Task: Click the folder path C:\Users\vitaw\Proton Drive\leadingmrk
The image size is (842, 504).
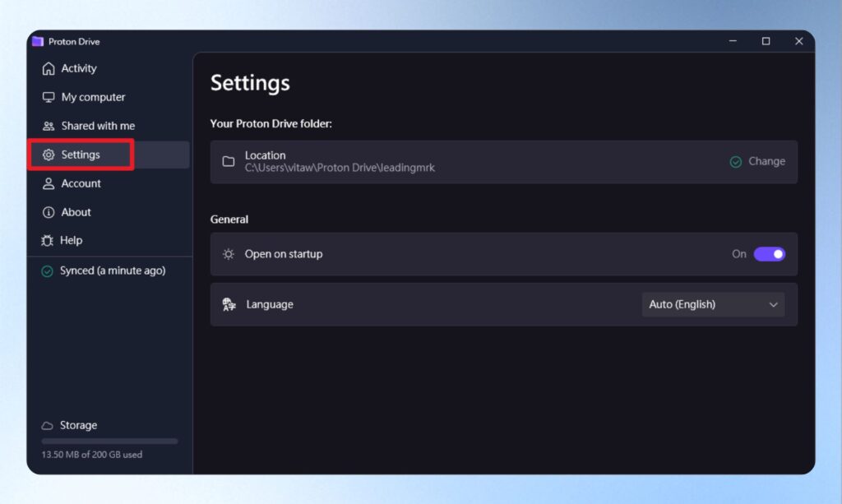Action: 340,168
